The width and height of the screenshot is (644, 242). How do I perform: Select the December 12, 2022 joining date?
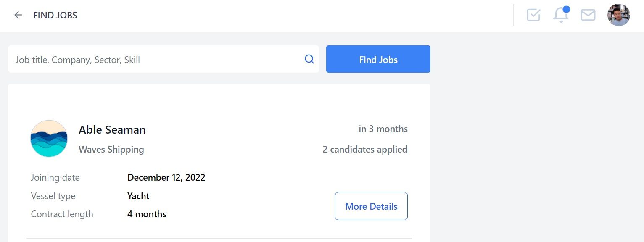166,177
